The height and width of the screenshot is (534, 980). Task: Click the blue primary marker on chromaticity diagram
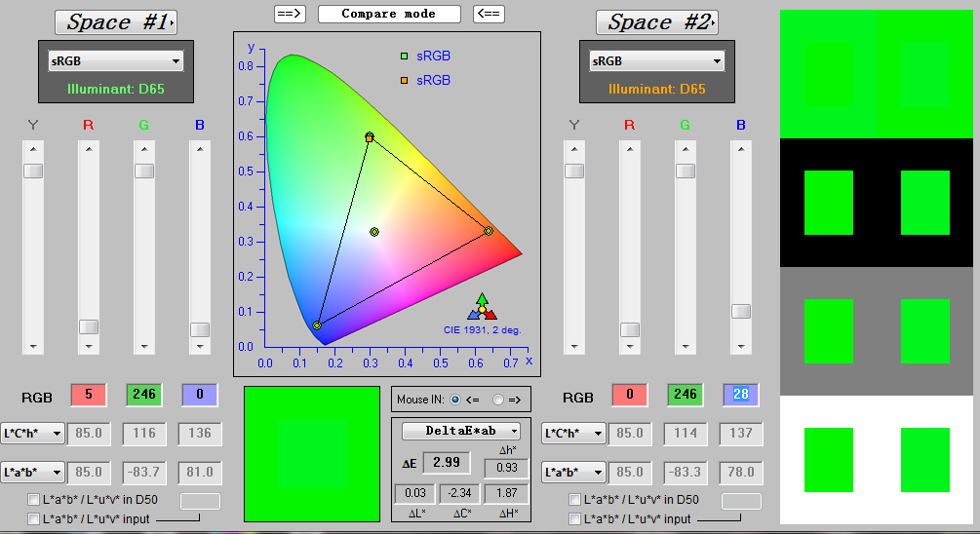(317, 325)
